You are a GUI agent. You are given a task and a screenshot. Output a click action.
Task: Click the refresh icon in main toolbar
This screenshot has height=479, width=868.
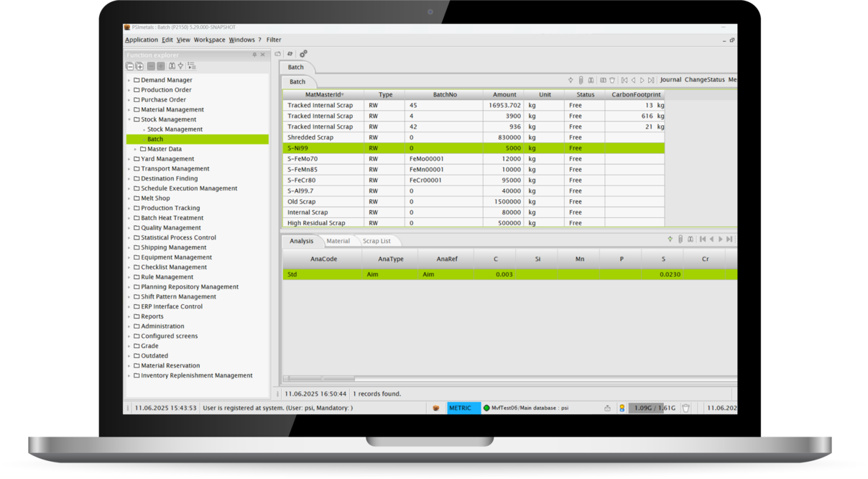pyautogui.click(x=290, y=54)
